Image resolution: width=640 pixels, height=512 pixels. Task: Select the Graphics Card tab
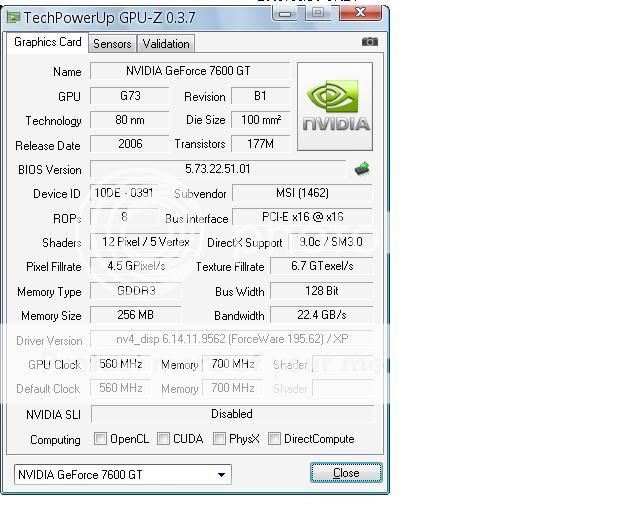tap(47, 43)
